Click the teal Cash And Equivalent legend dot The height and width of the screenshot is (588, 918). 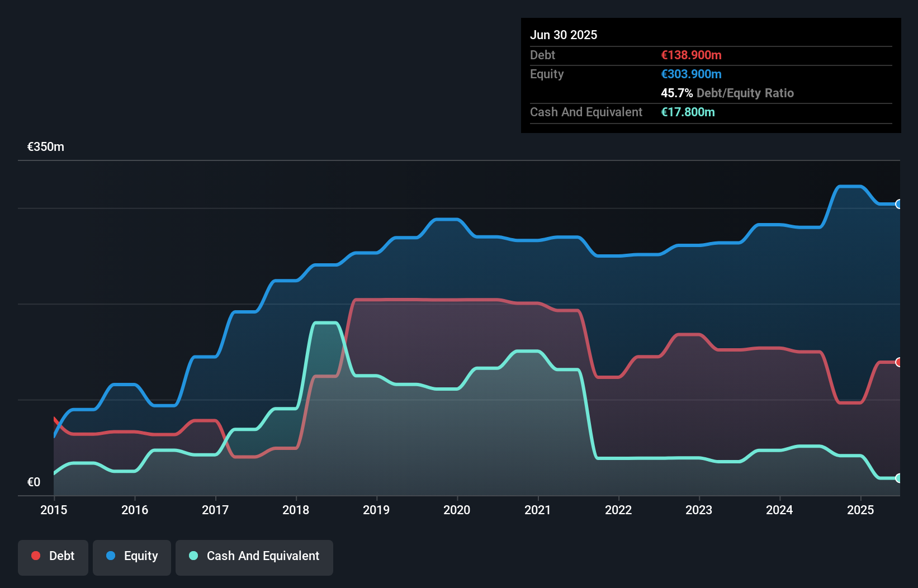tap(193, 556)
